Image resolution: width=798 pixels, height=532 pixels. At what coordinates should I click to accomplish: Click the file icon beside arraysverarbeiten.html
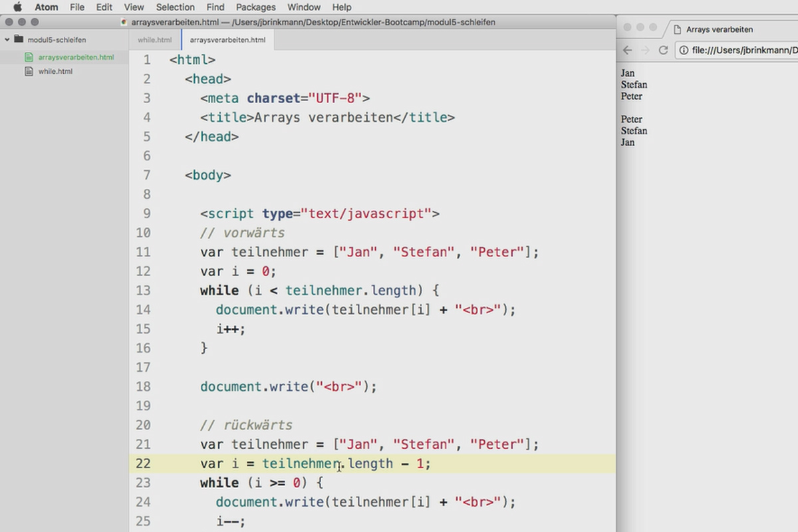[29, 57]
